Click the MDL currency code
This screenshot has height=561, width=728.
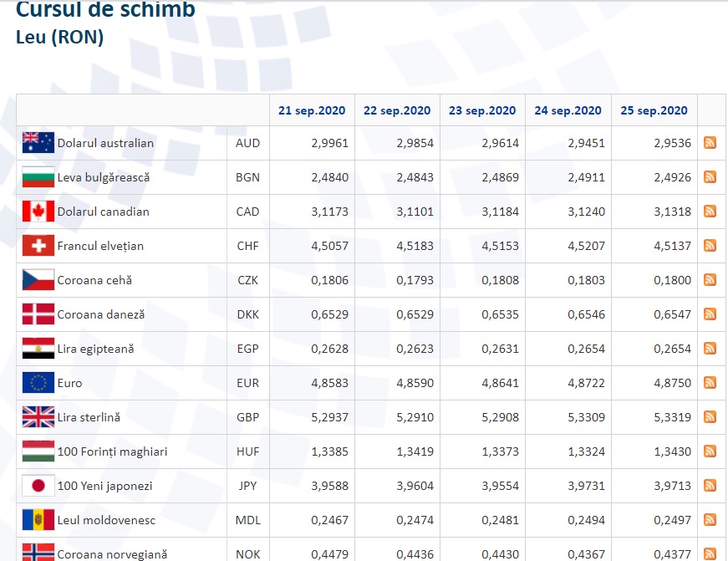coord(248,520)
